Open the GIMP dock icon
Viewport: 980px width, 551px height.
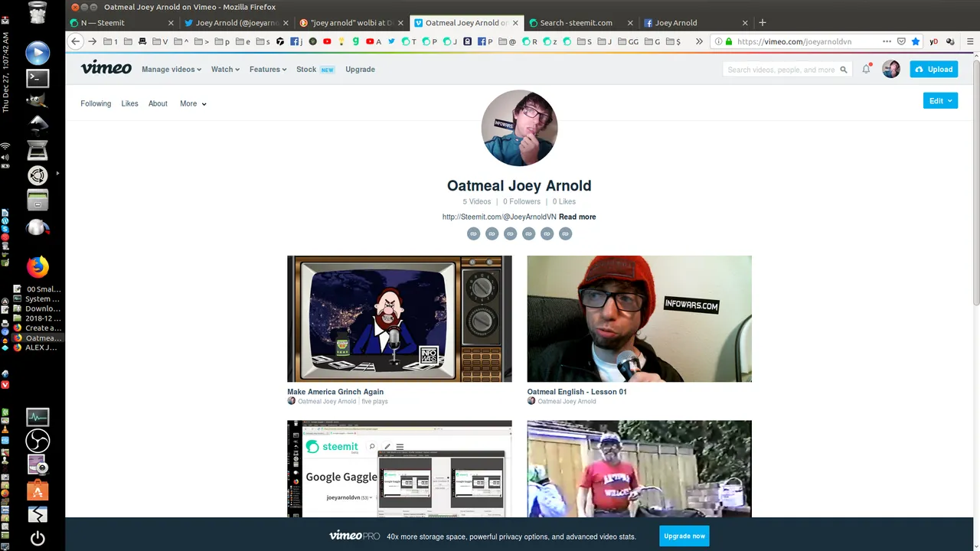(38, 100)
